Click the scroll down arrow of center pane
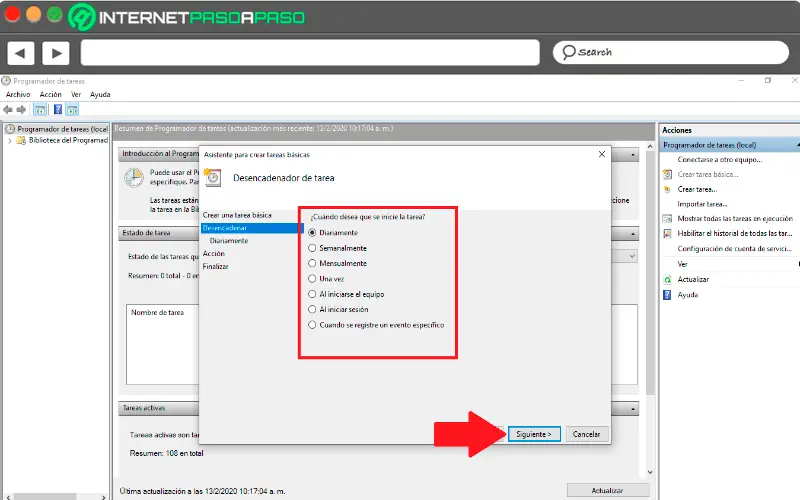 tap(650, 472)
